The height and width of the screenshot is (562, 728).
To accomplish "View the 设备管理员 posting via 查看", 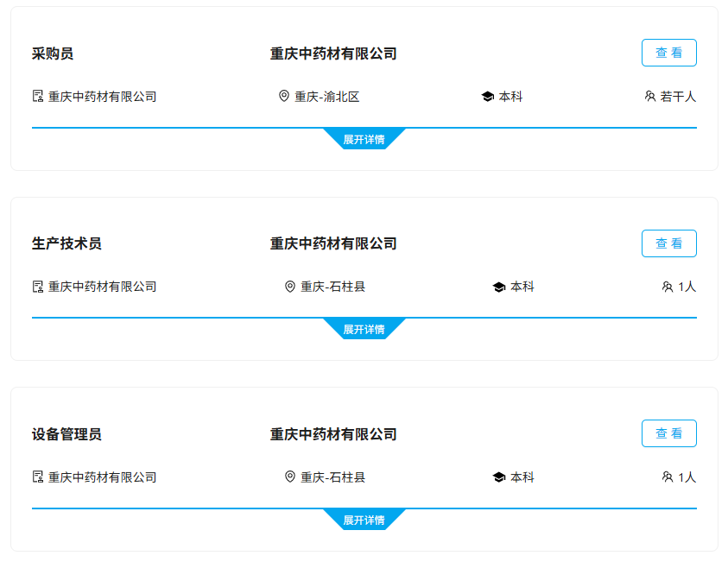I will coord(669,433).
